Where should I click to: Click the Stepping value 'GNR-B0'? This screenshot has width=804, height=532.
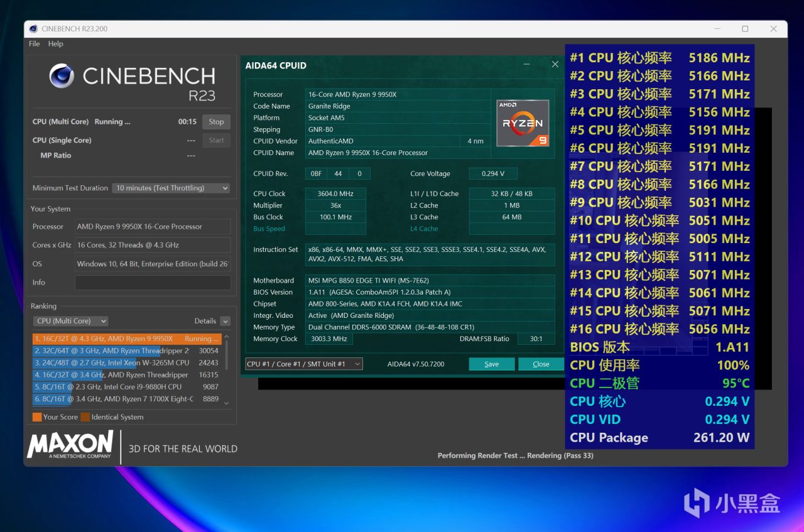[x=398, y=129]
